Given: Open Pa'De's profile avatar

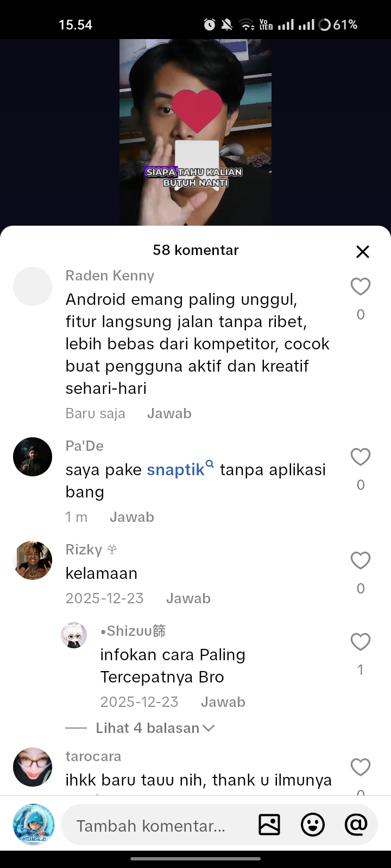Looking at the screenshot, I should pyautogui.click(x=33, y=457).
